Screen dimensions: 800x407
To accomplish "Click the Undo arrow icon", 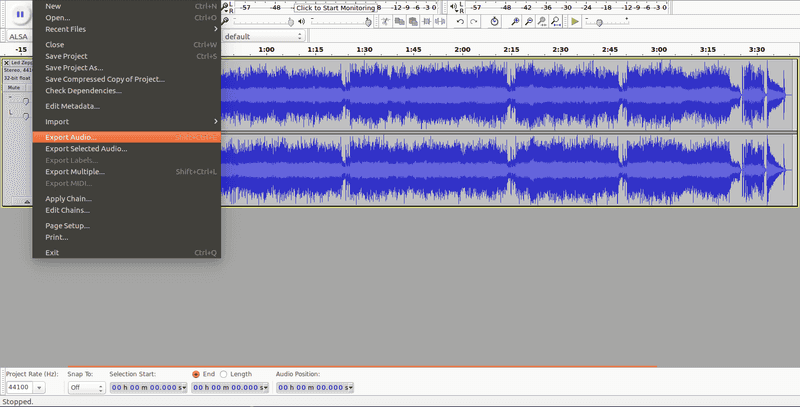I will click(459, 21).
